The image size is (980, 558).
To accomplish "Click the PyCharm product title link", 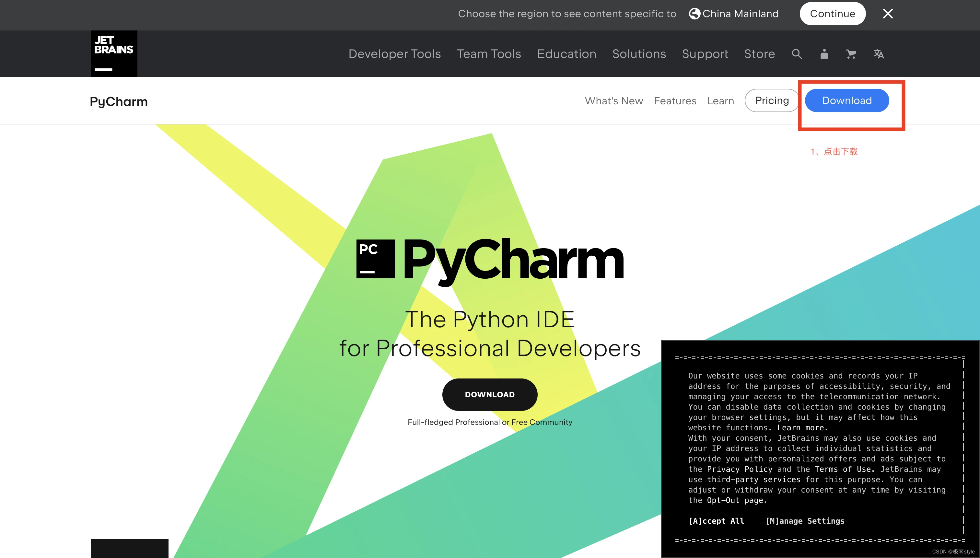I will click(118, 101).
